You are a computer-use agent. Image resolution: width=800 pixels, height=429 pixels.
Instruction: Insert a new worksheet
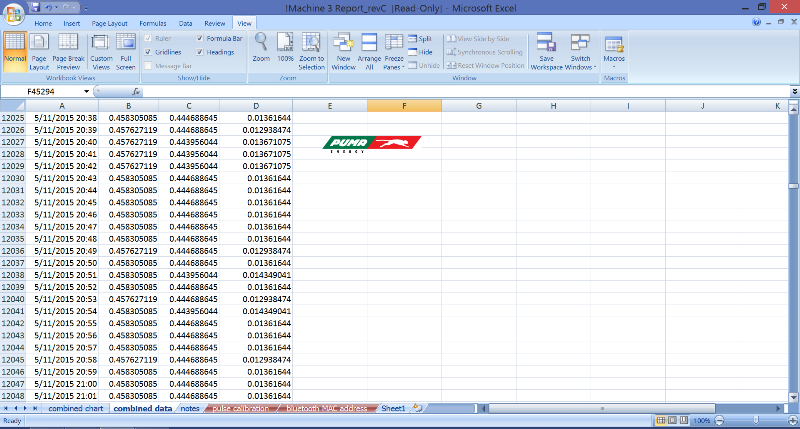click(417, 408)
